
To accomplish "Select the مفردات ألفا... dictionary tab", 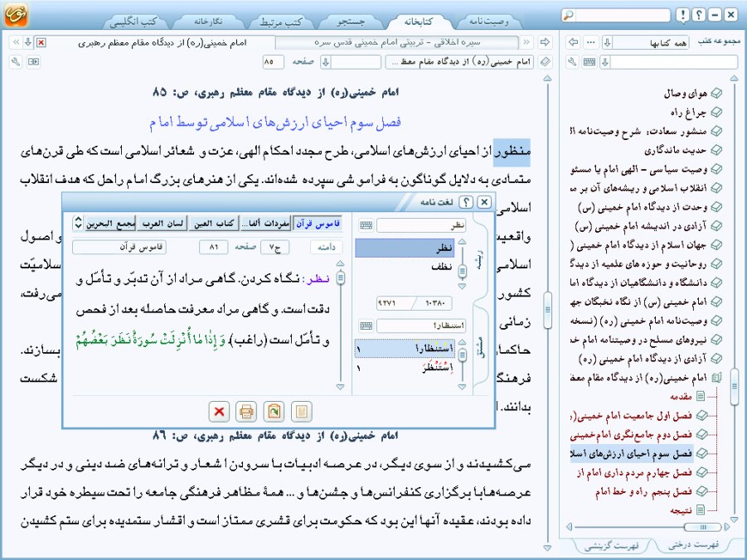I will (x=265, y=224).
